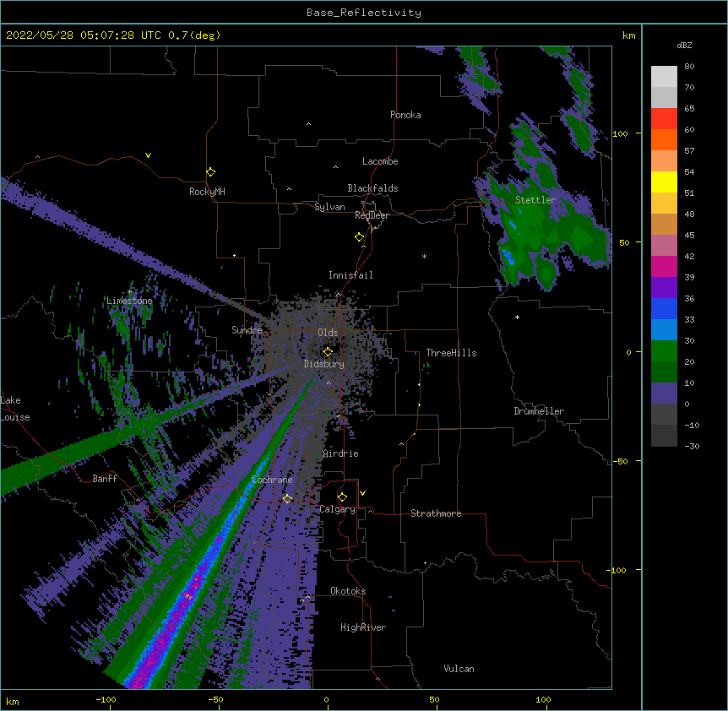Select the Okotoks label
The height and width of the screenshot is (711, 728).
click(x=348, y=591)
